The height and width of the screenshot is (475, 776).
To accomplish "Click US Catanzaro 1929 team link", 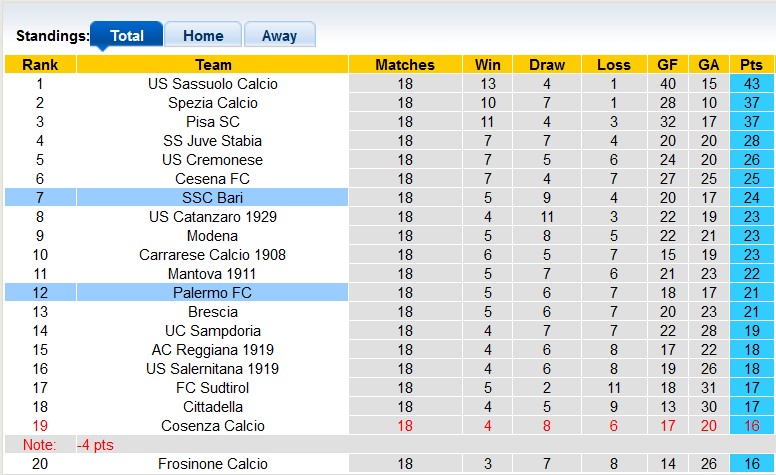I will pos(212,217).
